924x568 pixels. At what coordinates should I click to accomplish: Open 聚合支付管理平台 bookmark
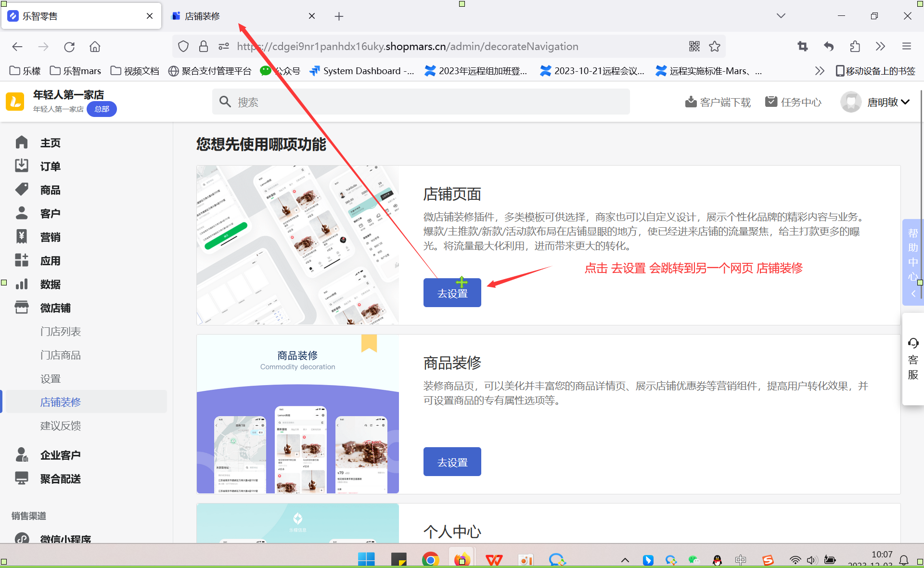point(210,71)
